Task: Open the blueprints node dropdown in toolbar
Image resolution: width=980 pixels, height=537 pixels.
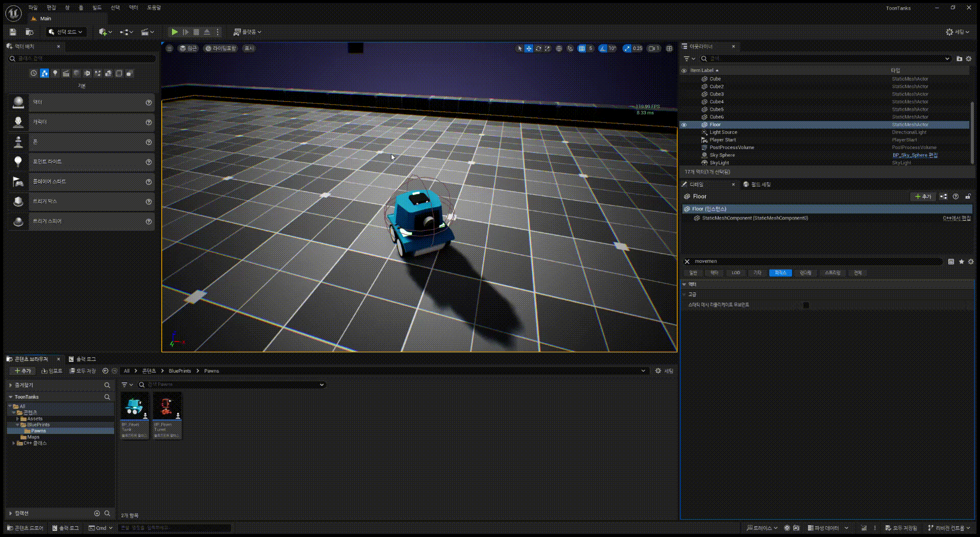Action: pos(127,32)
